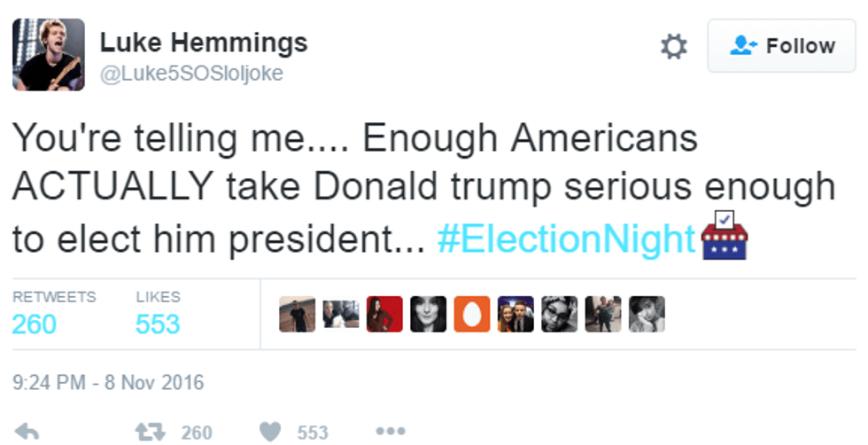
Task: Click the black-and-white face avatar after the red one
Action: 428,315
